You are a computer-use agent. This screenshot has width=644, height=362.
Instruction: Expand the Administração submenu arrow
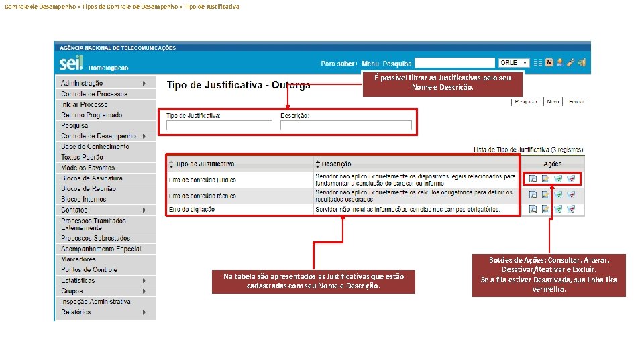click(x=144, y=83)
